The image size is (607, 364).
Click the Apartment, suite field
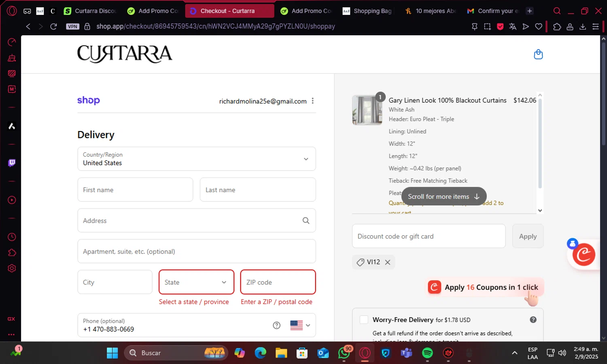click(x=197, y=251)
